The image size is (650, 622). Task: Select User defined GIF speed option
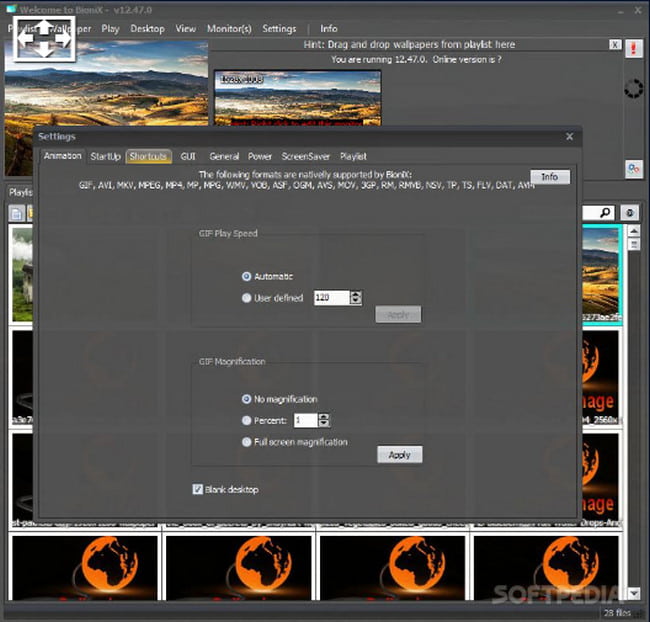click(247, 298)
